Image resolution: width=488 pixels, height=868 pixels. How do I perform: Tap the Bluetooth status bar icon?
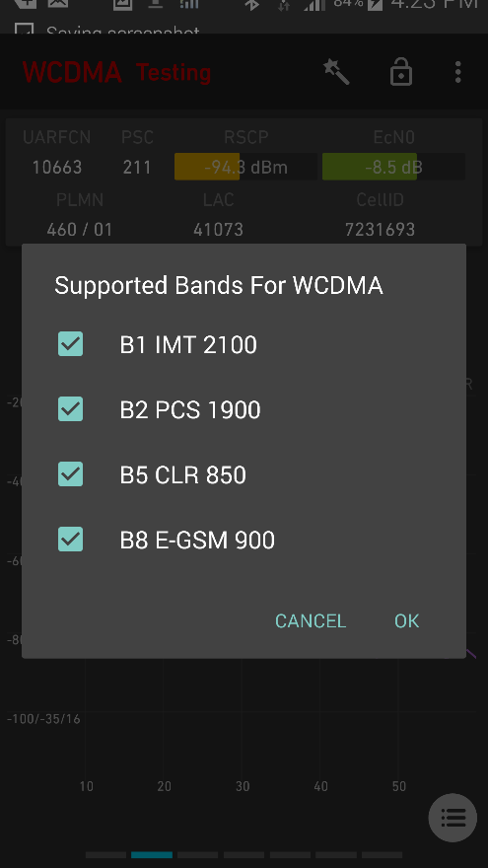coord(252,4)
